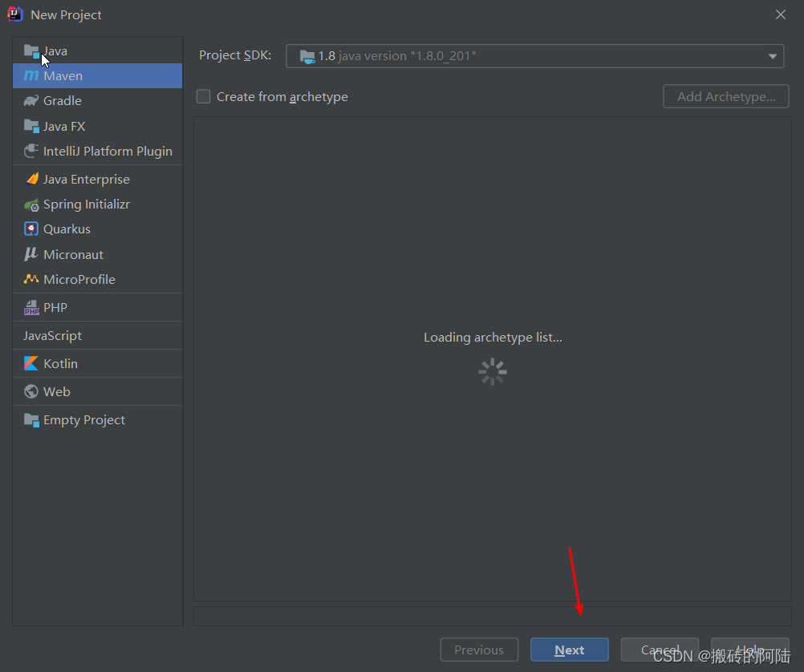The image size is (804, 672).
Task: Click the loading spinner in archetype panel
Action: (x=493, y=371)
